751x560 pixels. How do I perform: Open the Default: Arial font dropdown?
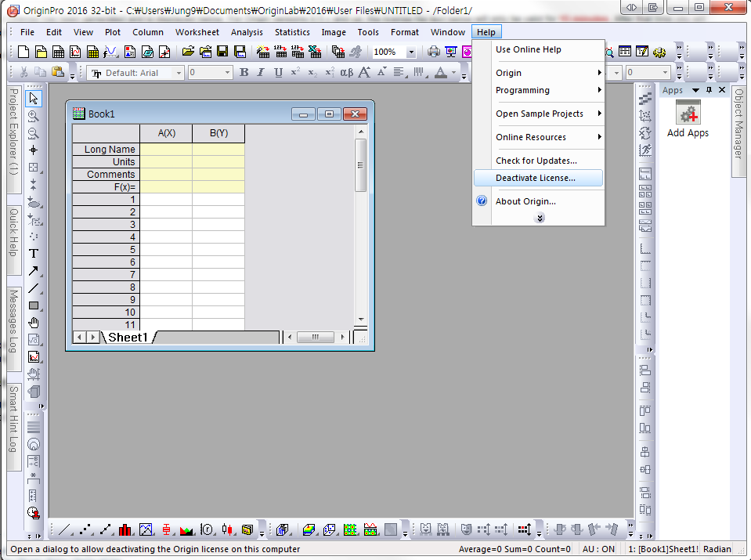[179, 73]
